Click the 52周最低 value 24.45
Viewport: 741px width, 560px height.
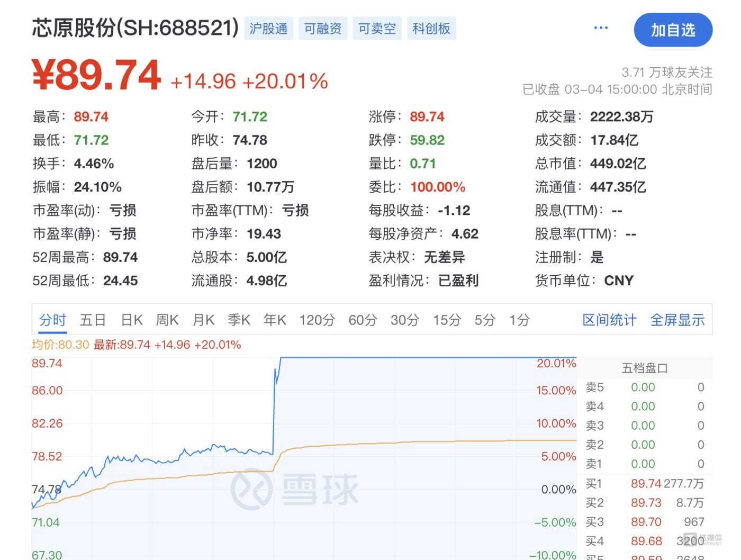[x=120, y=281]
